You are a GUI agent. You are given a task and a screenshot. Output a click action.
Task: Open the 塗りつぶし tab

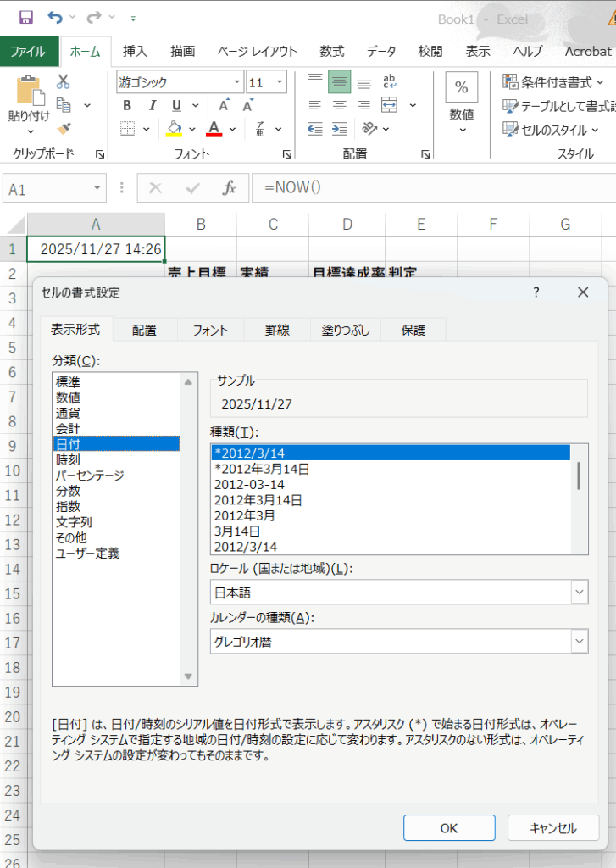[x=346, y=331]
